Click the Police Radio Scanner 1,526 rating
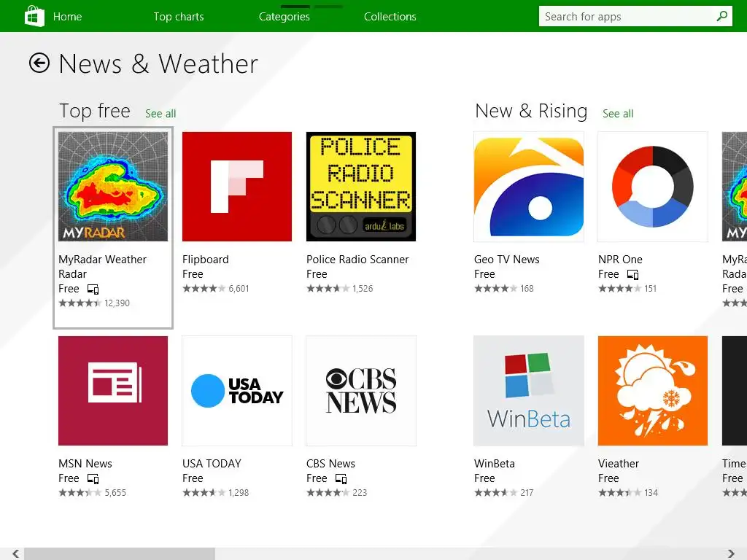The width and height of the screenshot is (747, 560). [340, 289]
